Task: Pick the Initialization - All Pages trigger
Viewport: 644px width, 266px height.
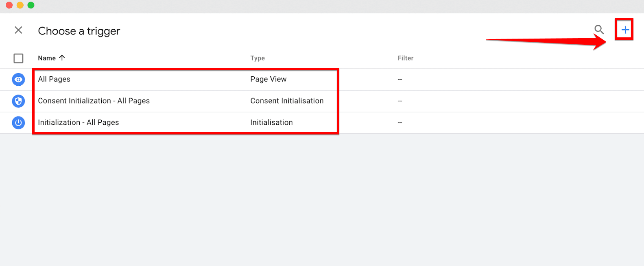Action: coord(78,122)
